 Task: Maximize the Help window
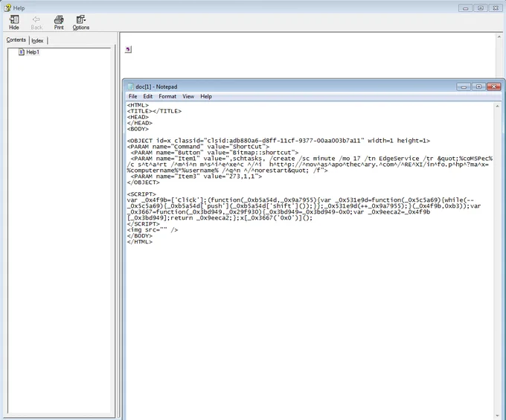481,8
